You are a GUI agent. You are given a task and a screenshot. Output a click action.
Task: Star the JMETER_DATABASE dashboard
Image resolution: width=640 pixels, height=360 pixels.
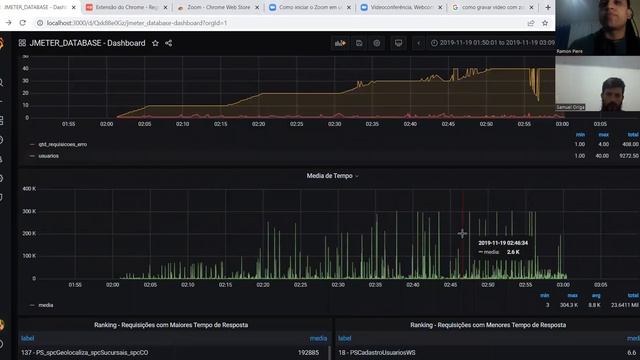tap(155, 43)
